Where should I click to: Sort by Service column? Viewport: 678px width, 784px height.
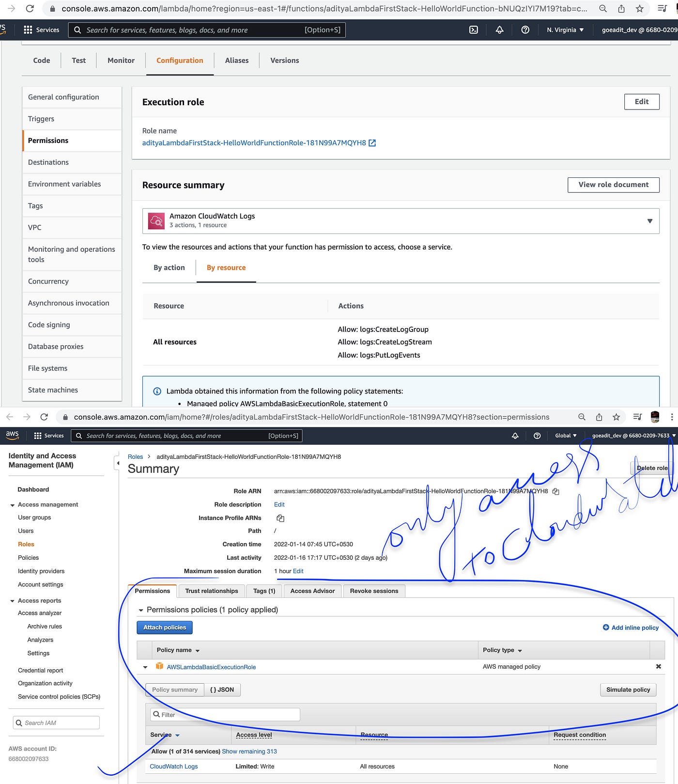[165, 735]
